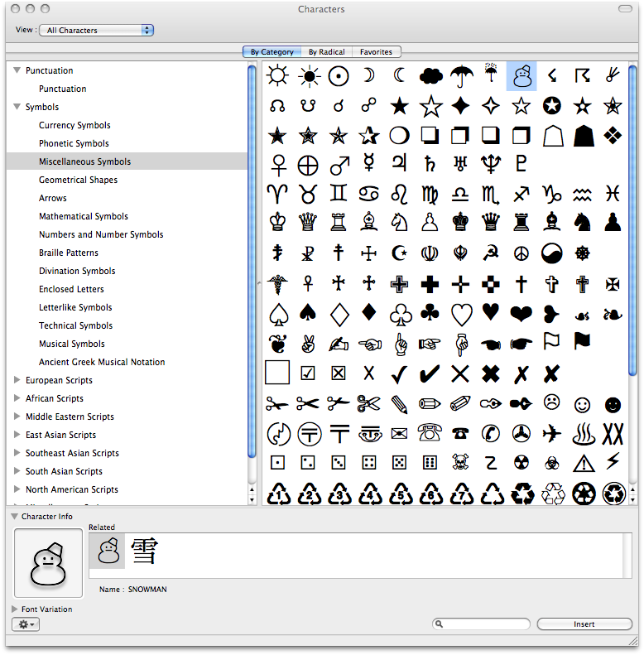Expand the Font Variation section
The image size is (644, 655).
[14, 609]
